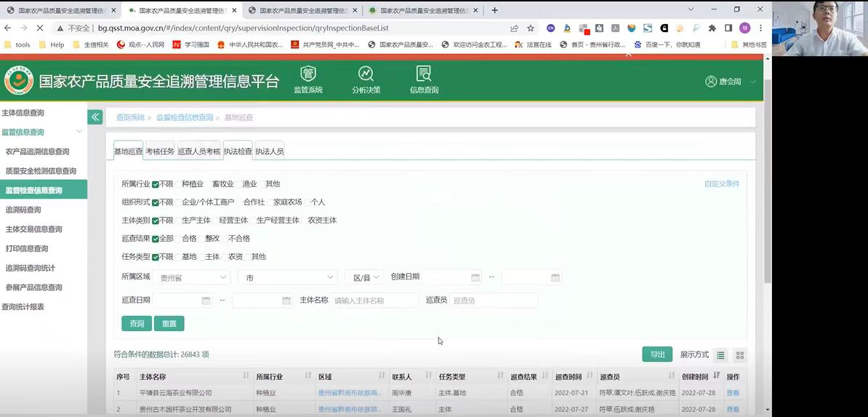
Task: Open Chrome three-dot menu
Action: coord(761,28)
